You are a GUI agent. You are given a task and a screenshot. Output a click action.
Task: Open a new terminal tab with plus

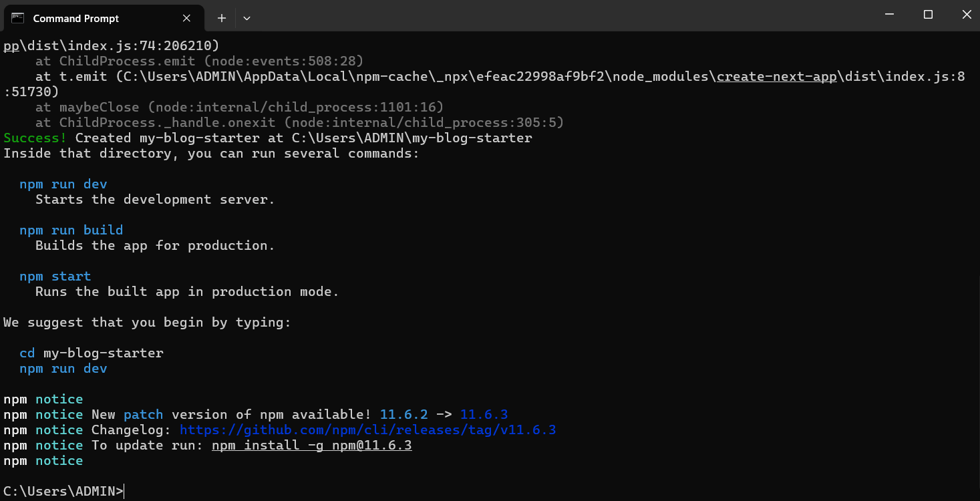point(222,18)
